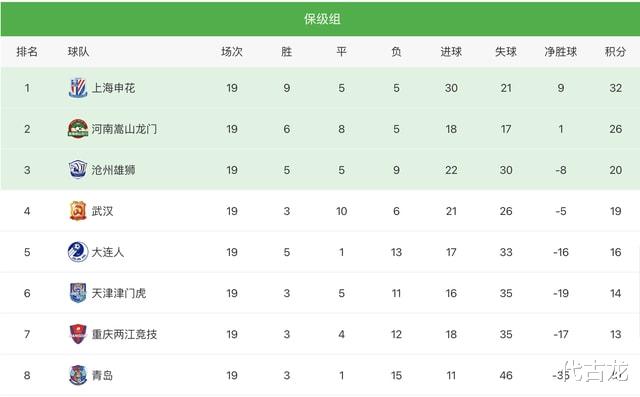Screen dimensions: 640x397
Task: Click the Shanghai Shenhua team logo
Action: 78,88
